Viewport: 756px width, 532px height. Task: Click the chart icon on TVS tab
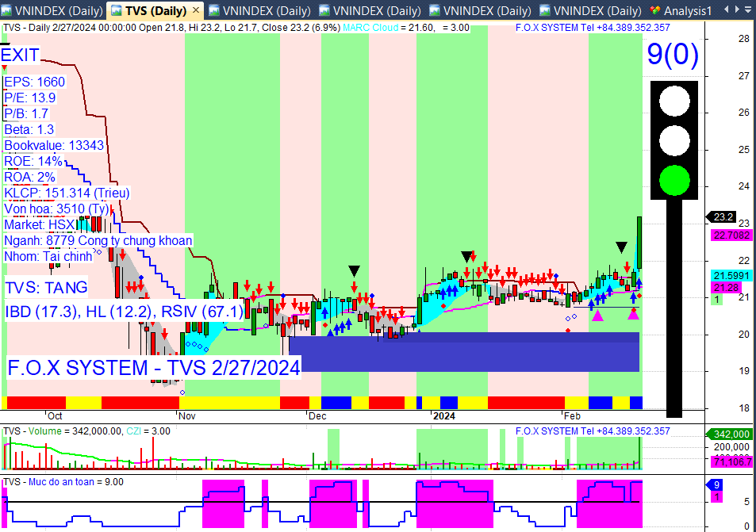tap(117, 10)
